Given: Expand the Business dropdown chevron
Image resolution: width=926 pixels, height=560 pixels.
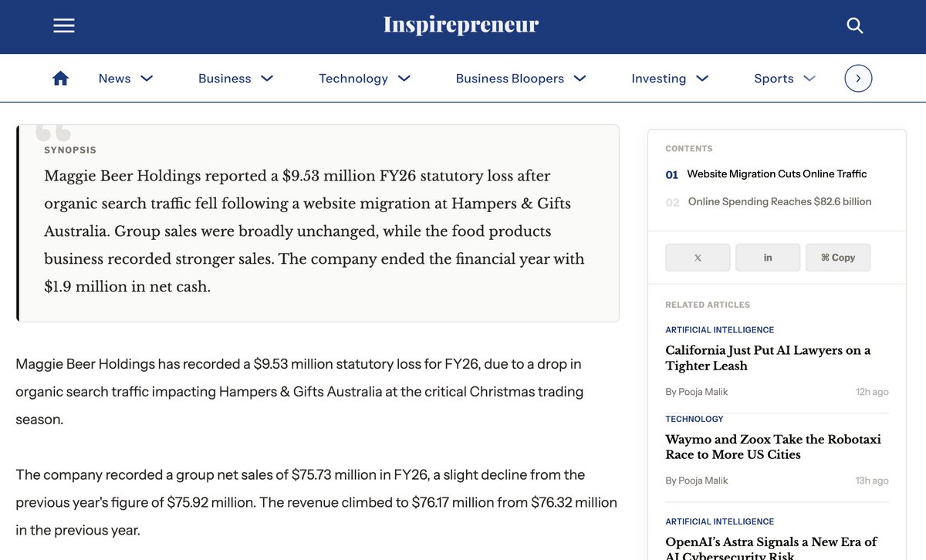Looking at the screenshot, I should (267, 79).
